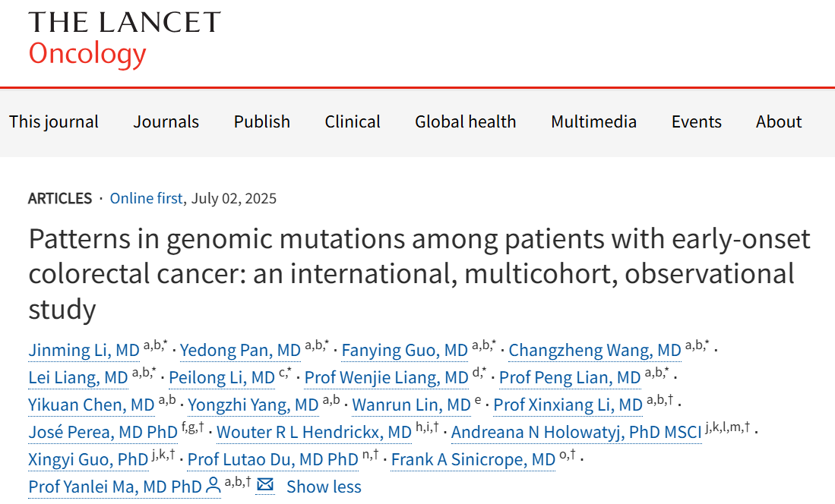
Task: Click Andreana N Holowatyj, PhD MSCI author link
Action: pyautogui.click(x=576, y=432)
